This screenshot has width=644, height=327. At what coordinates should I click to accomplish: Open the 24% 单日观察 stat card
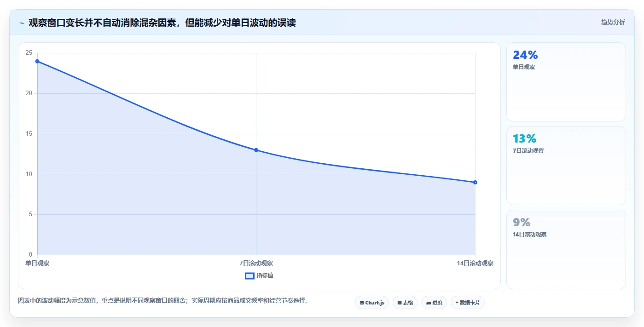pos(566,82)
